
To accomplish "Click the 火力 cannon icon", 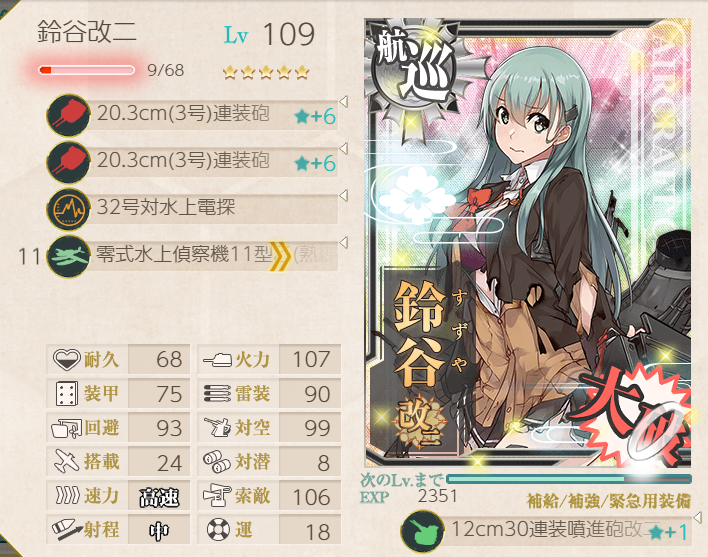I will 217,360.
